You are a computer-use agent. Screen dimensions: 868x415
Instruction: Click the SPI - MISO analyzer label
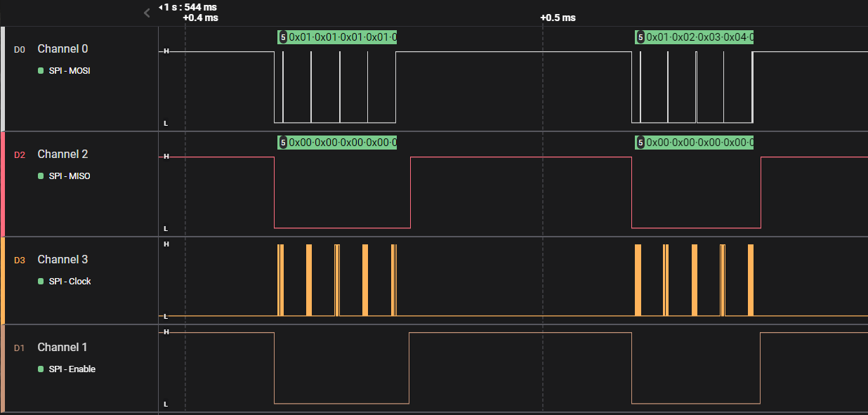[70, 176]
